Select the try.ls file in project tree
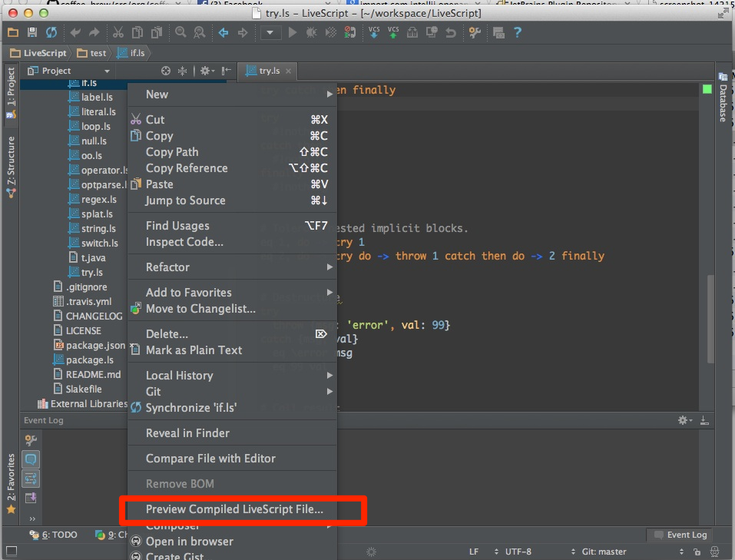Image resolution: width=735 pixels, height=560 pixels. coord(91,273)
